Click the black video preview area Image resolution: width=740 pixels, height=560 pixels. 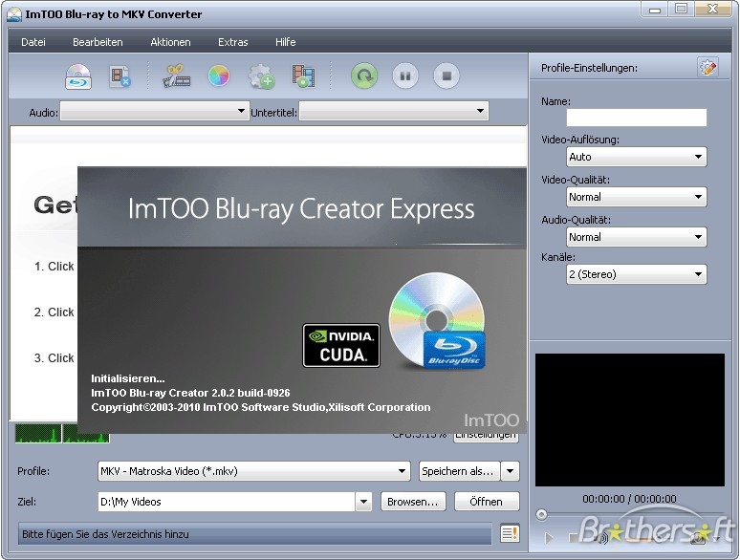[x=629, y=420]
